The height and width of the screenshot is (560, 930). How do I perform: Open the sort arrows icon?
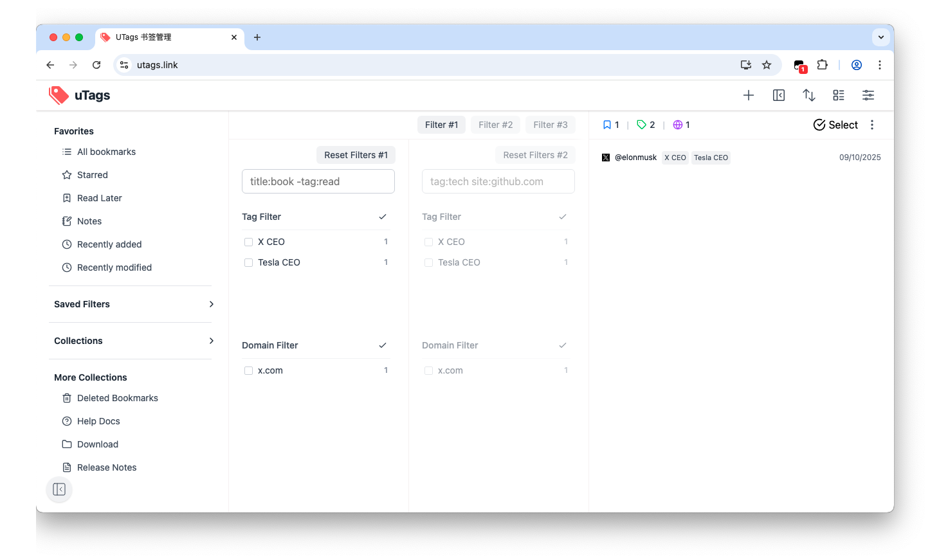(x=809, y=95)
